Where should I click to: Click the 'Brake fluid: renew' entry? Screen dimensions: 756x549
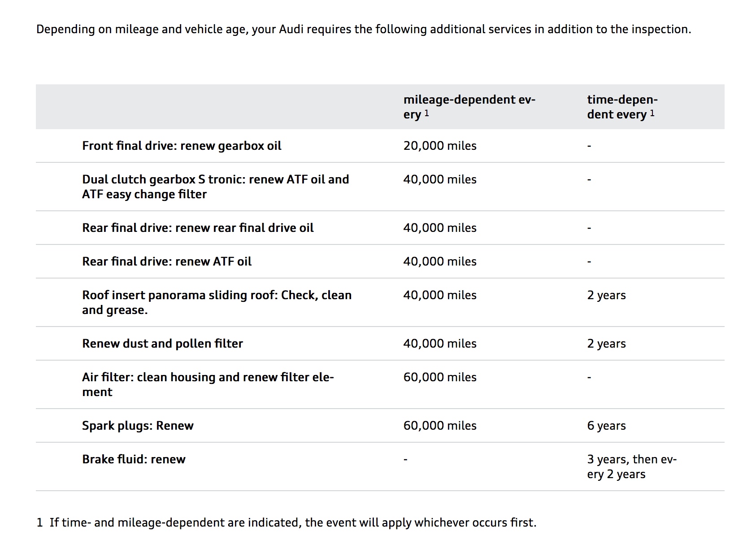click(x=134, y=459)
